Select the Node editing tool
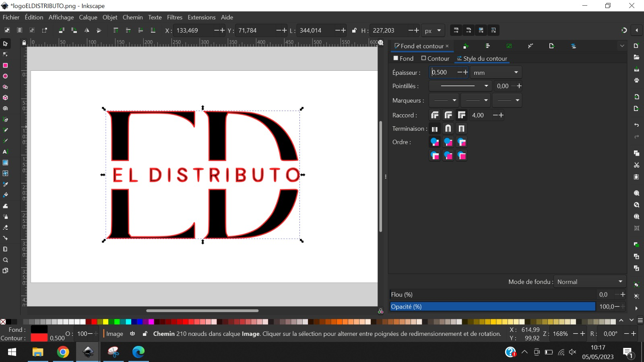 point(5,54)
